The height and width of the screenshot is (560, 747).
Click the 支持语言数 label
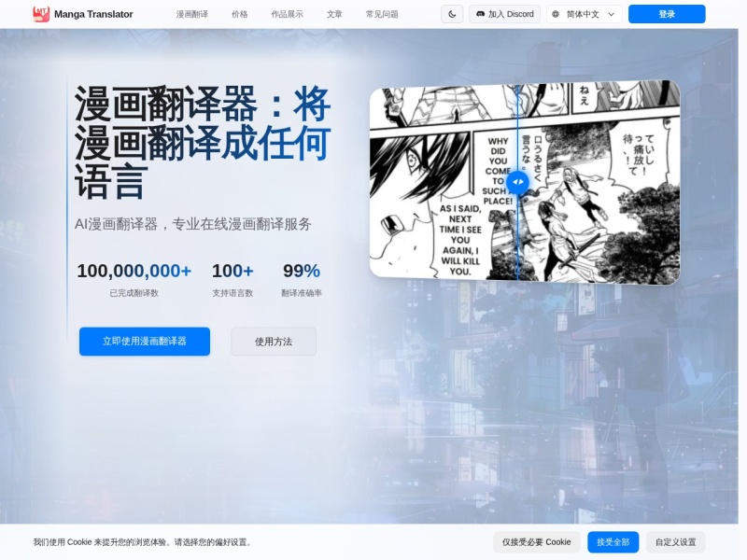tap(233, 293)
